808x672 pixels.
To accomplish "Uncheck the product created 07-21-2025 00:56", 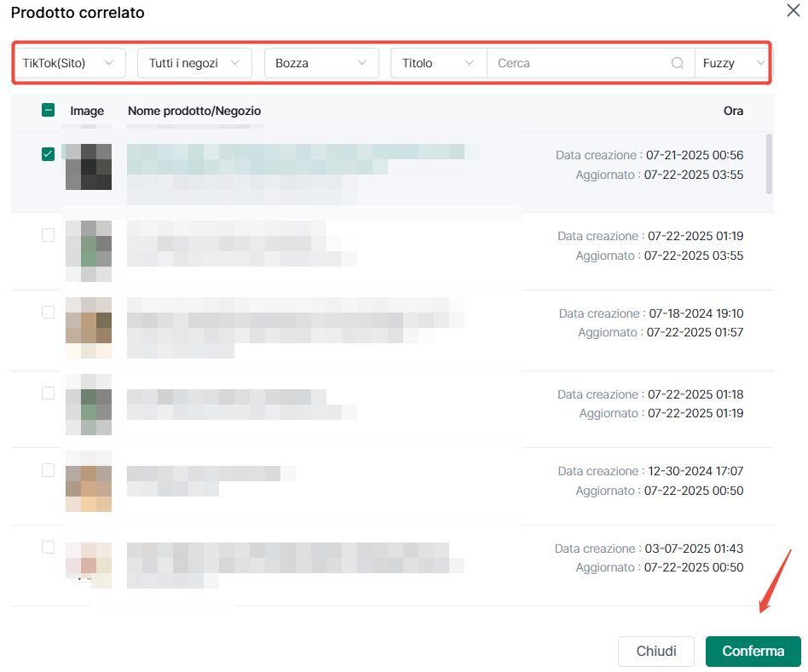I will 48,154.
